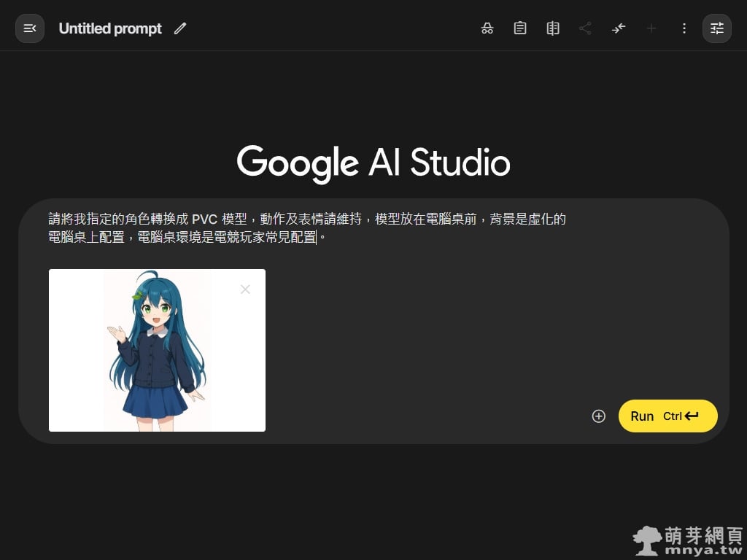Click the Google AI Studio heading

point(373,162)
